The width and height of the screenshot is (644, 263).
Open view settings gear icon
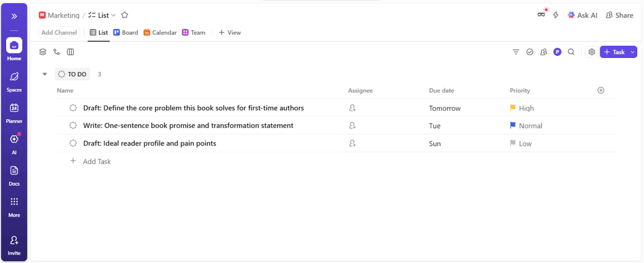point(592,52)
